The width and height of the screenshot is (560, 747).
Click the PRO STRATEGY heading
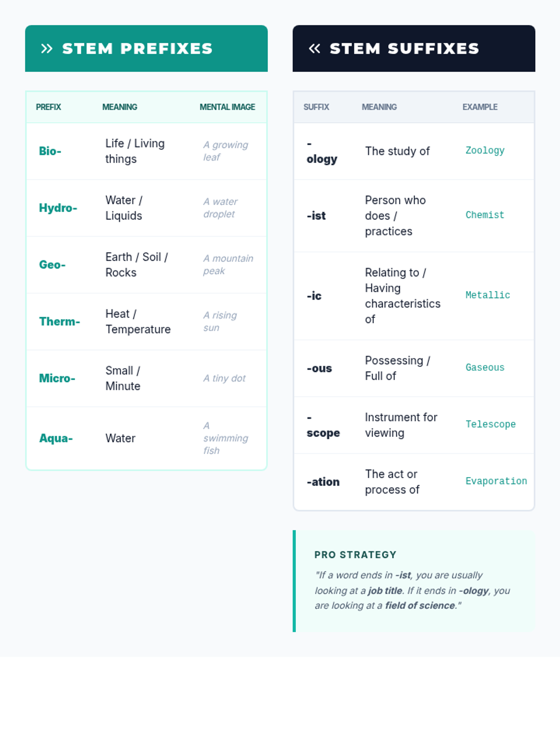click(355, 555)
